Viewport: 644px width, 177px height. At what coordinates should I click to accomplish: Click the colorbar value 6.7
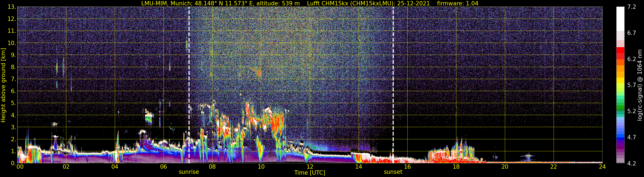pos(632,33)
